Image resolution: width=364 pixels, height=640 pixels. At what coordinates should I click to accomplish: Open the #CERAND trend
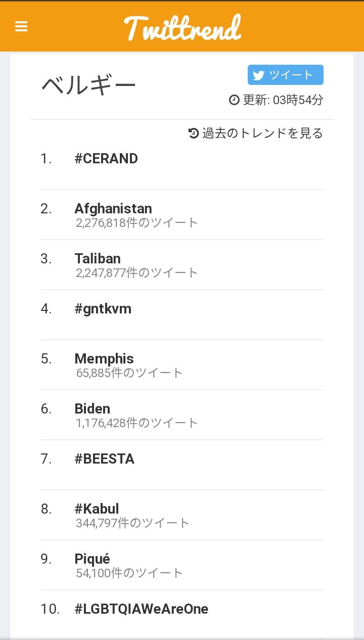tap(106, 159)
